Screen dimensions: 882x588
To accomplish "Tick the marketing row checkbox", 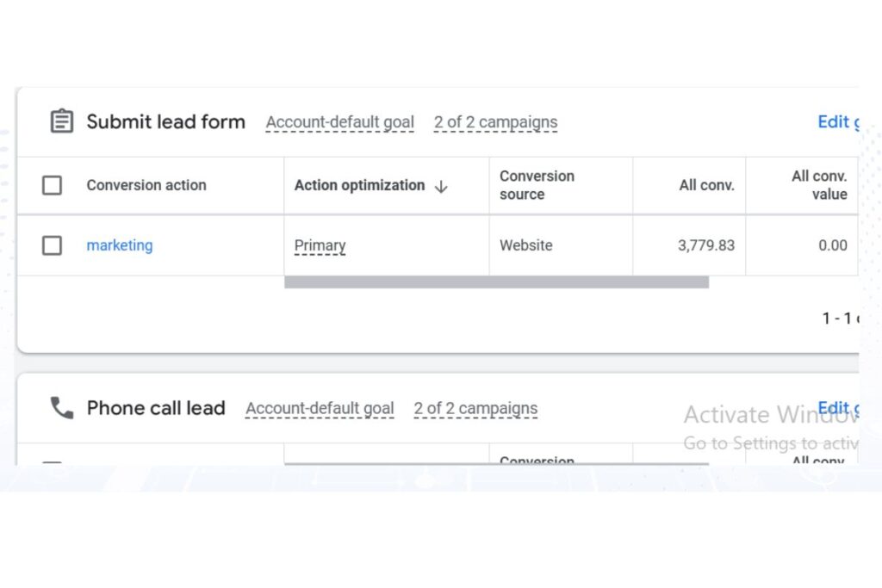I will tap(53, 245).
